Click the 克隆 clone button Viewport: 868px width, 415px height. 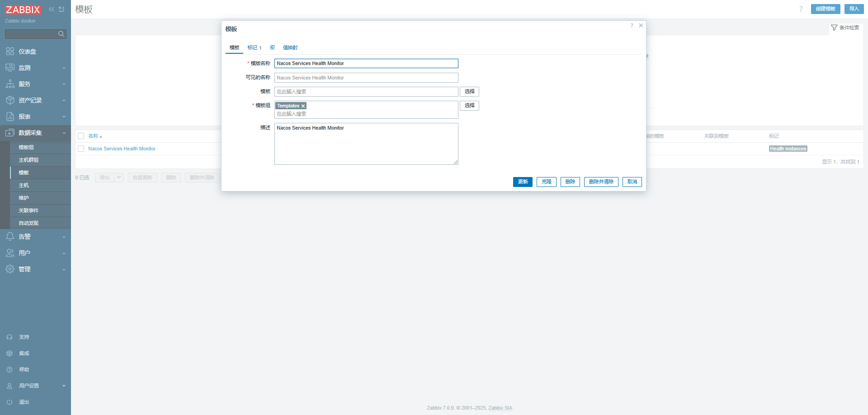[x=547, y=182]
